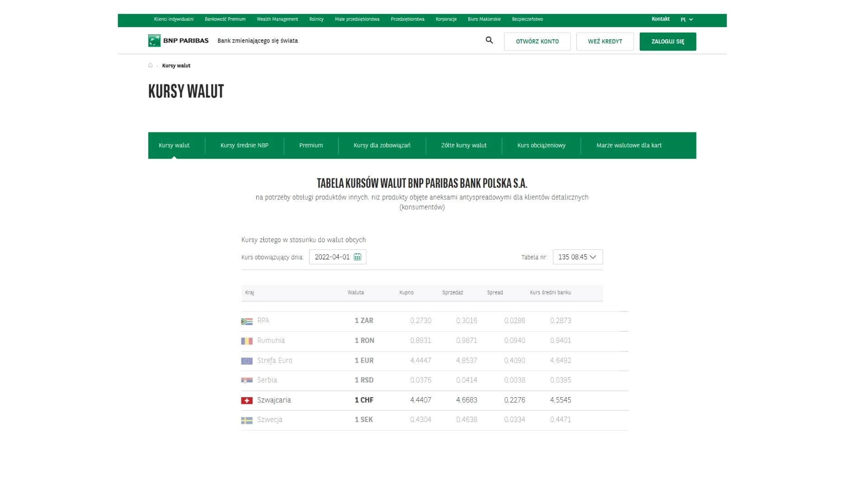Click the 1 SEK currency cell

click(364, 419)
